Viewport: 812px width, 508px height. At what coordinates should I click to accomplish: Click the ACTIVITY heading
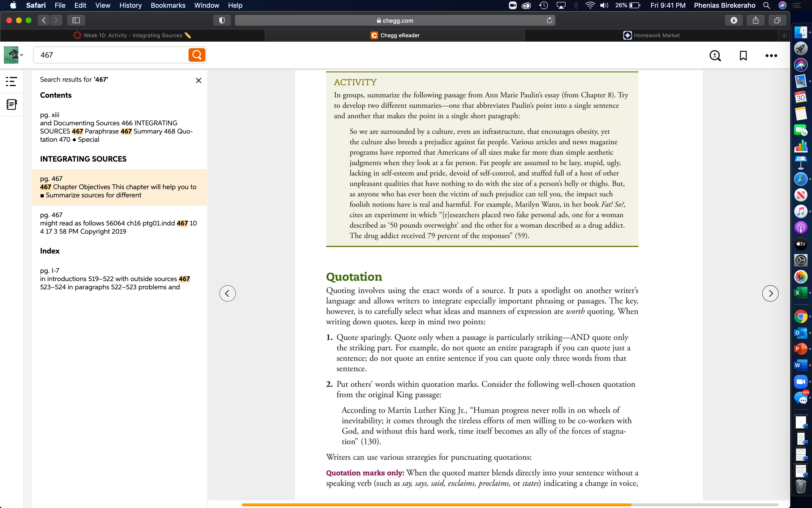tap(355, 82)
